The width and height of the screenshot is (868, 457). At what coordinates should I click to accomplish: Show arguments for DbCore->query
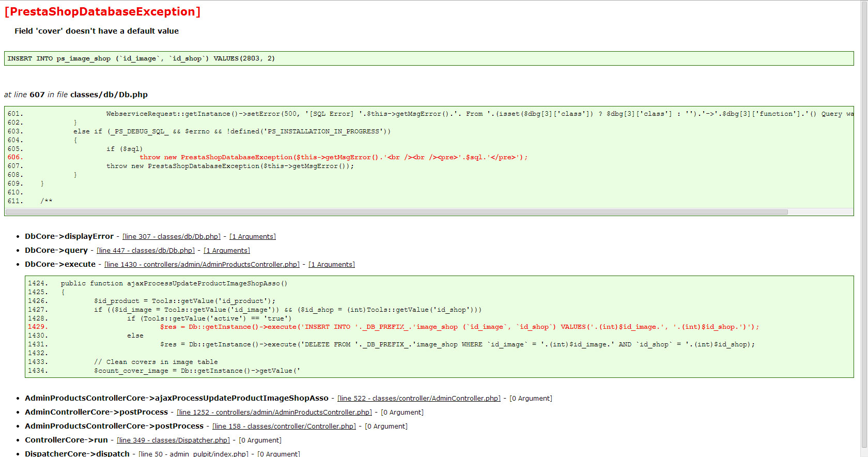226,250
